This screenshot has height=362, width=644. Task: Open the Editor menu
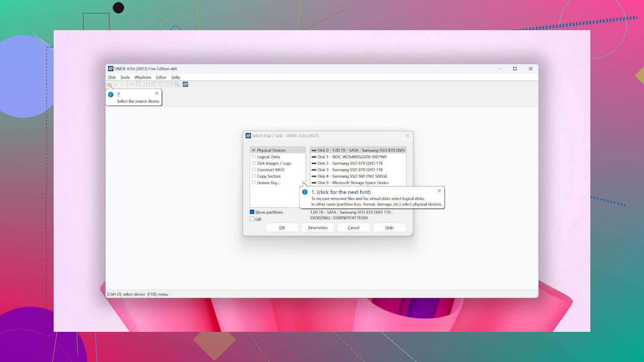161,77
